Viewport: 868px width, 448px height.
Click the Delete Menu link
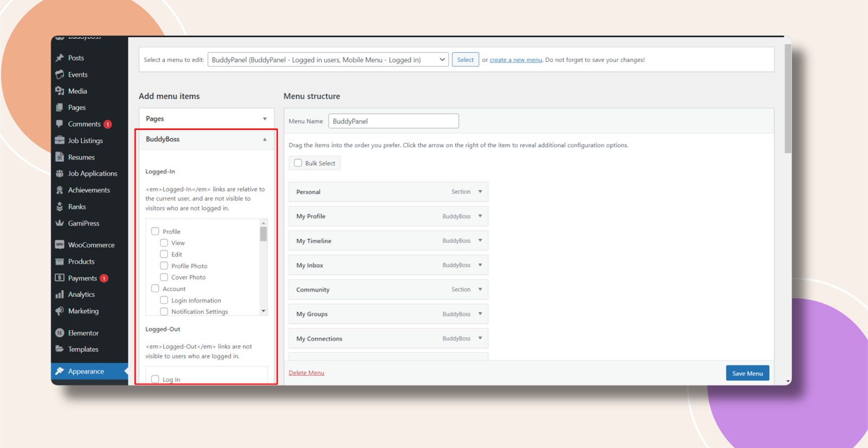[x=307, y=373]
